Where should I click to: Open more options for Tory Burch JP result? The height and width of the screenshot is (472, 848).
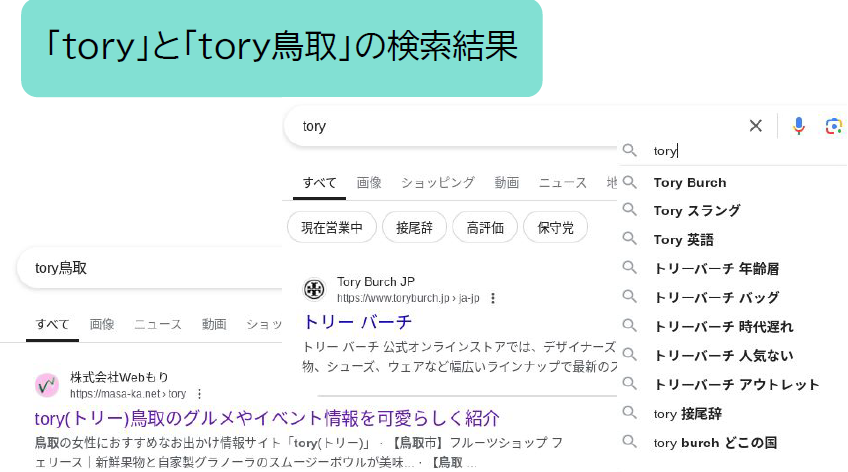pos(493,298)
